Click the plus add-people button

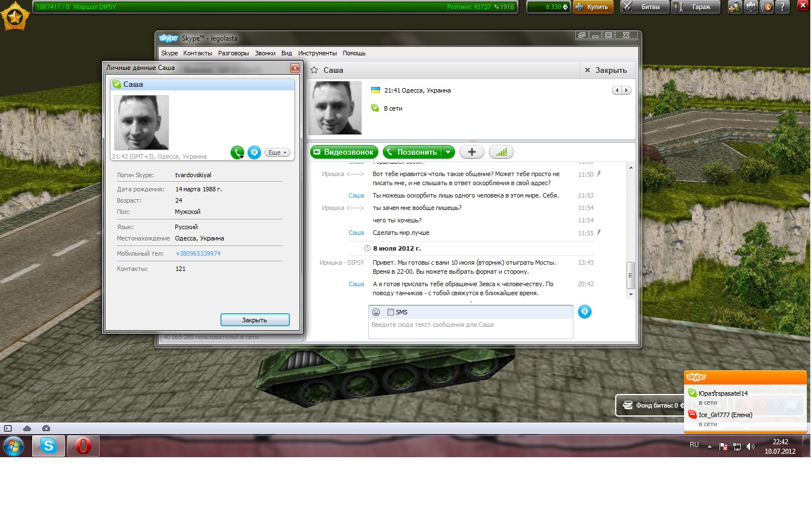(x=472, y=152)
